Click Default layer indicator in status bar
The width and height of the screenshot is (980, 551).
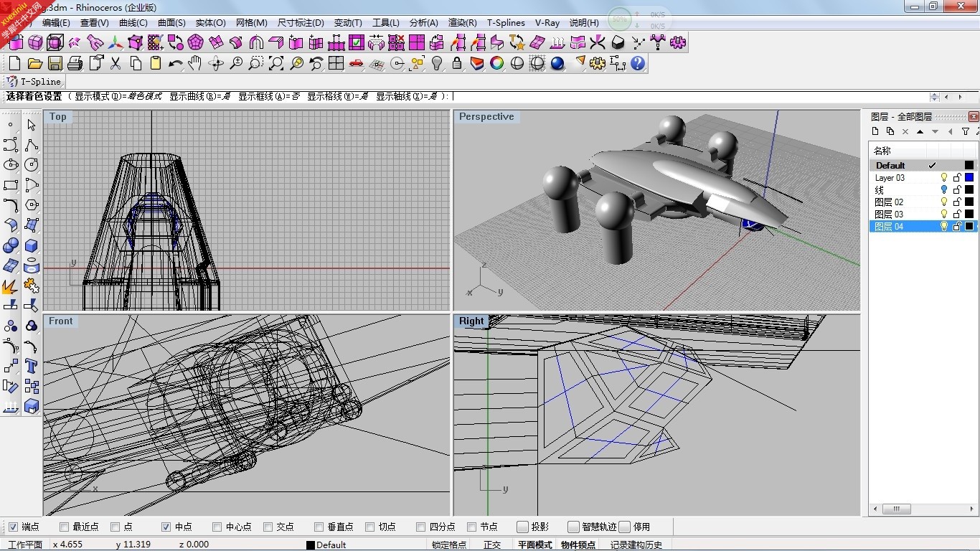point(326,545)
